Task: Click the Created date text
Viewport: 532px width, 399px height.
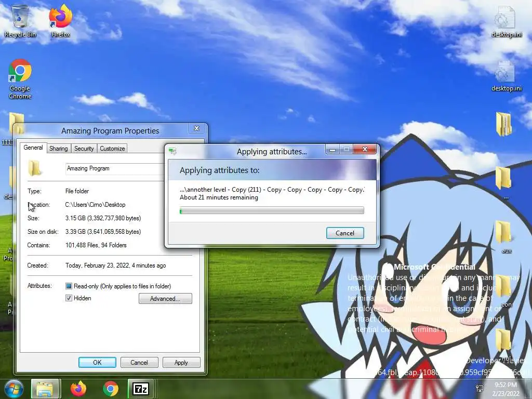Action: pyautogui.click(x=116, y=265)
